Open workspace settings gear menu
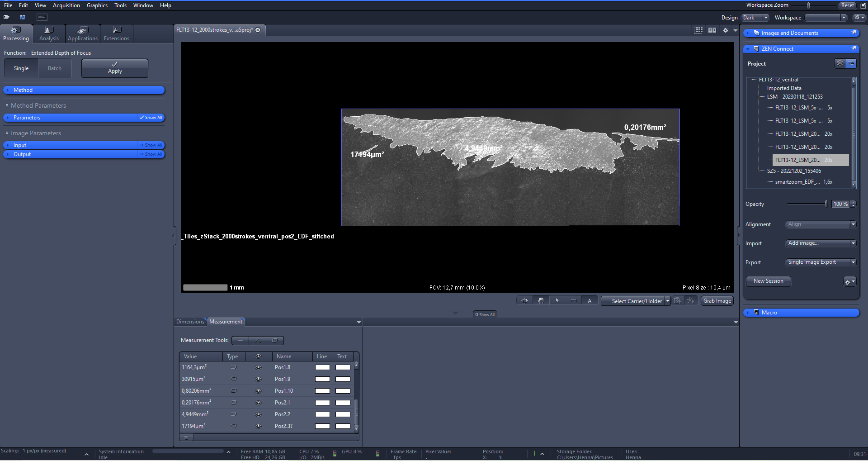This screenshot has width=868, height=461. 859,17
